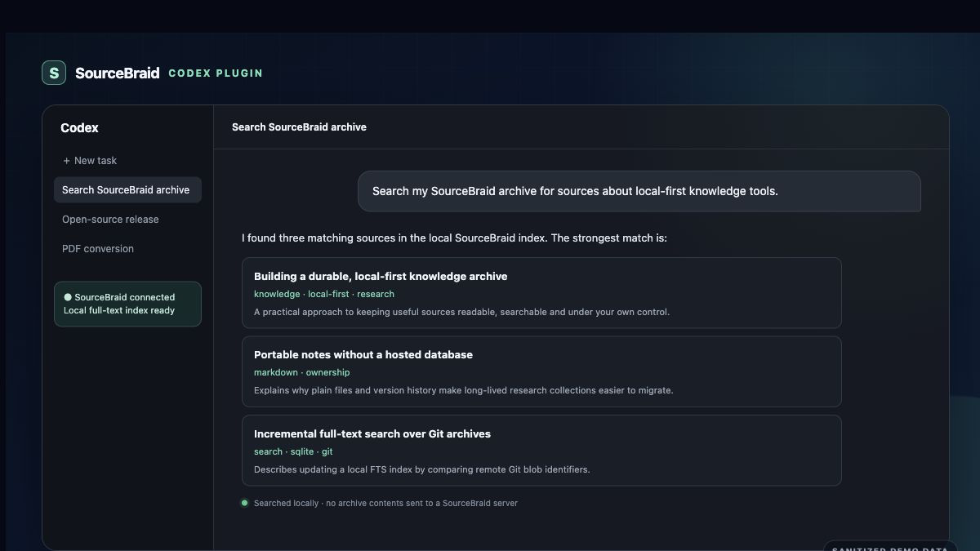The image size is (980, 551).
Task: Click the green SourceBraid connected status dot
Action: pos(68,297)
